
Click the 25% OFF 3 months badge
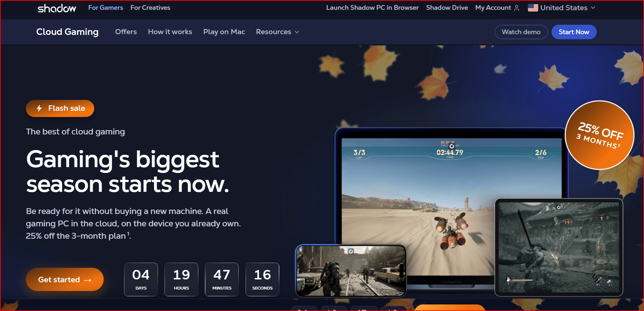[599, 135]
